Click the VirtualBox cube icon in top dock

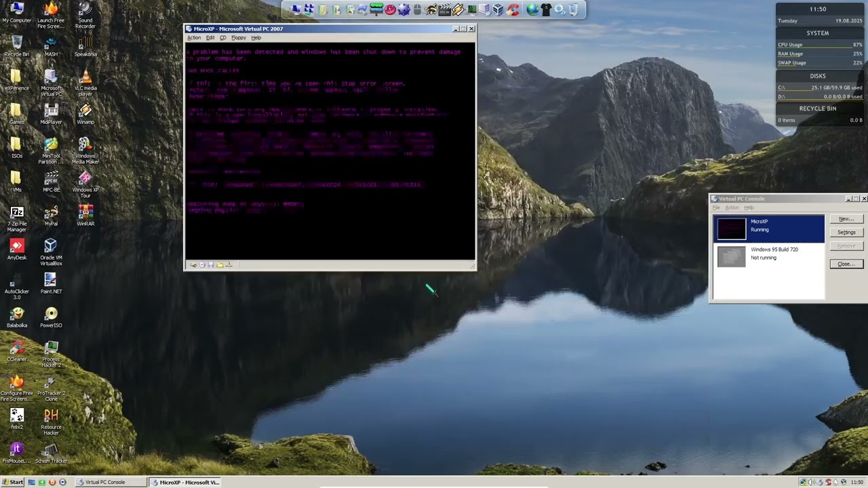(498, 9)
